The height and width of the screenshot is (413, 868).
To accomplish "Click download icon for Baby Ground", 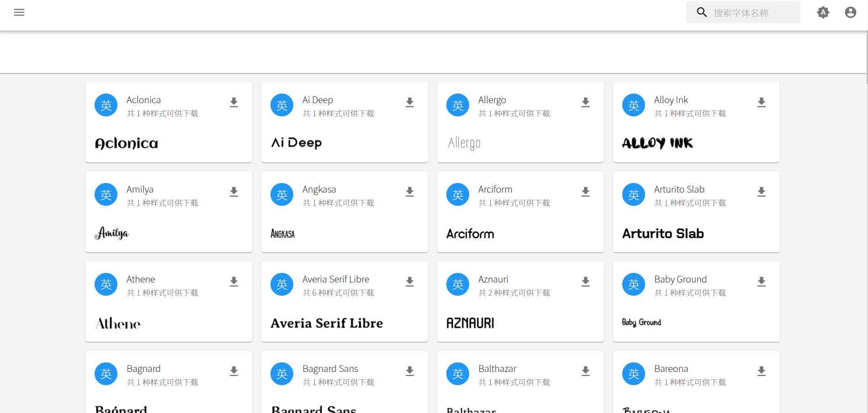I will point(762,282).
